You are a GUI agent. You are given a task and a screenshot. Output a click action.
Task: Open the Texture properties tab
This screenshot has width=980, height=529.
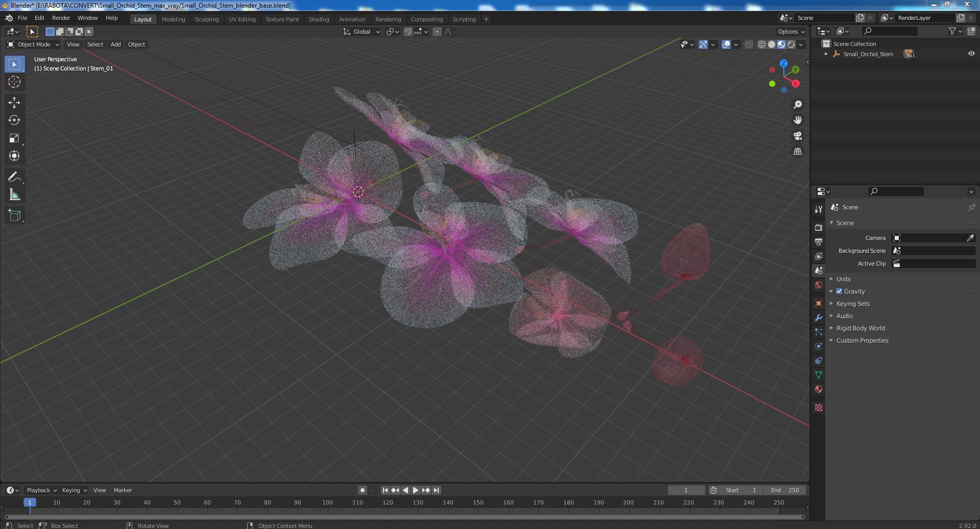point(819,407)
